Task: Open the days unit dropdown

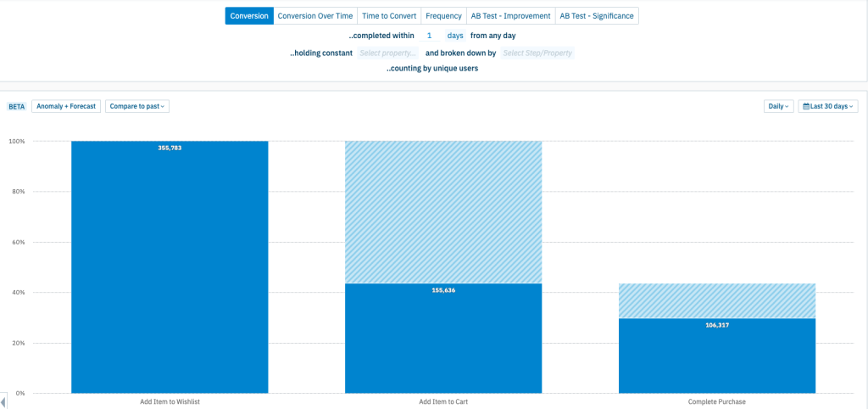Action: [455, 36]
